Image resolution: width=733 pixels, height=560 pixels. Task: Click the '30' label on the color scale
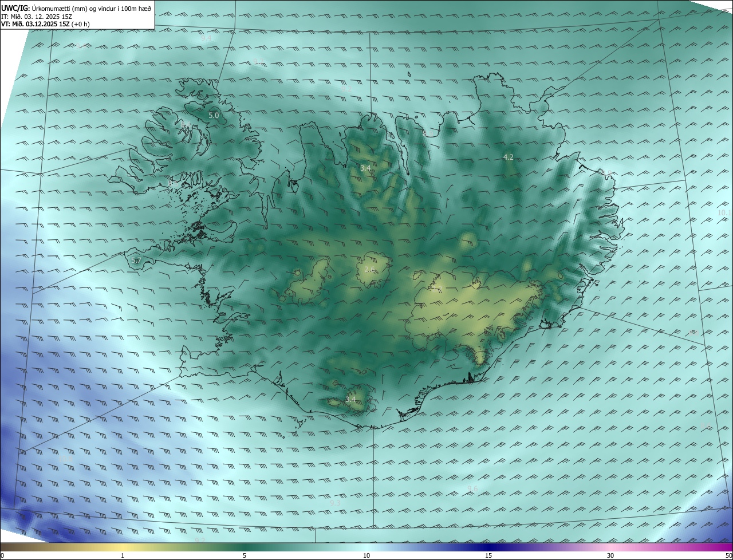610,555
